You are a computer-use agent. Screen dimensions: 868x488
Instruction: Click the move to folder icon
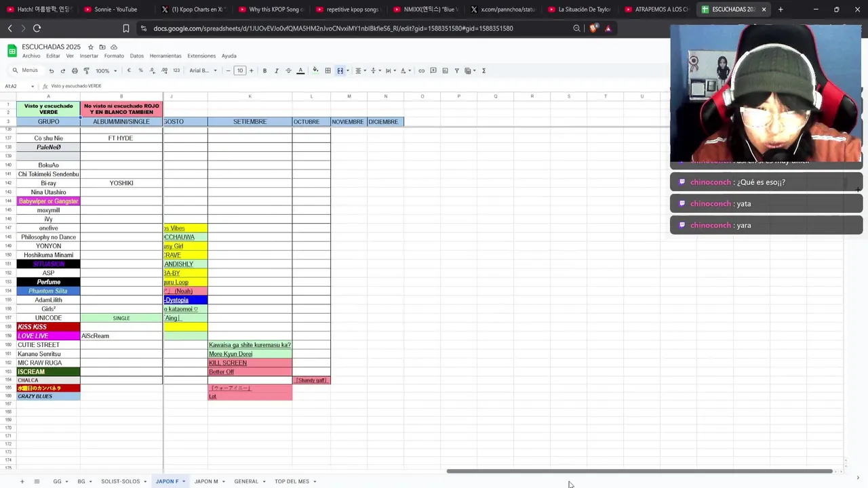point(102,47)
